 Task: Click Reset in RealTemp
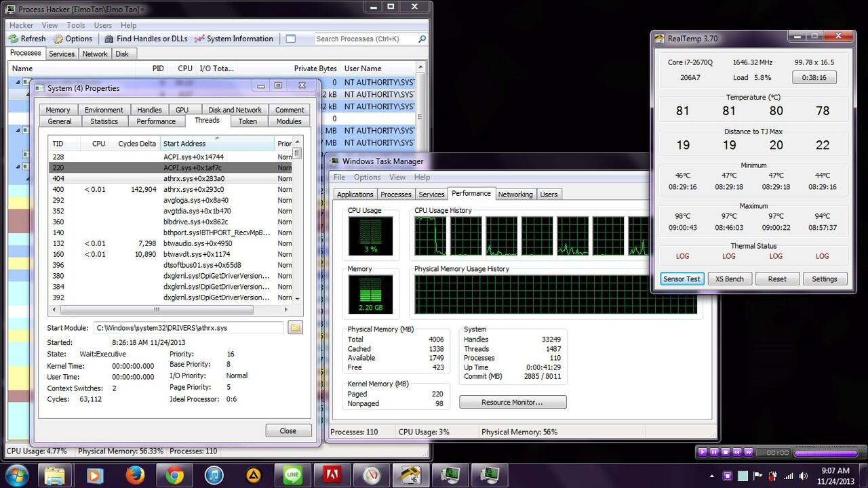777,279
